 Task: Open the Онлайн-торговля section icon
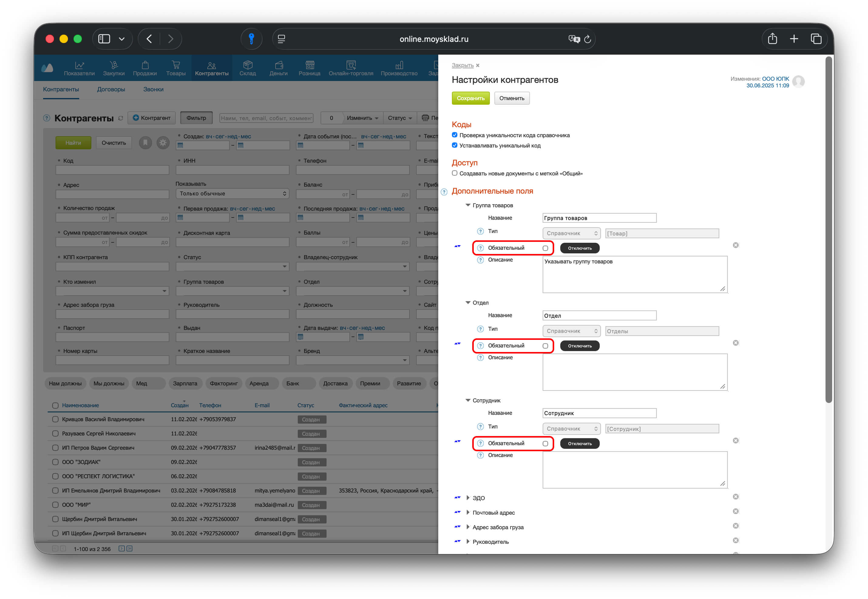pyautogui.click(x=351, y=65)
